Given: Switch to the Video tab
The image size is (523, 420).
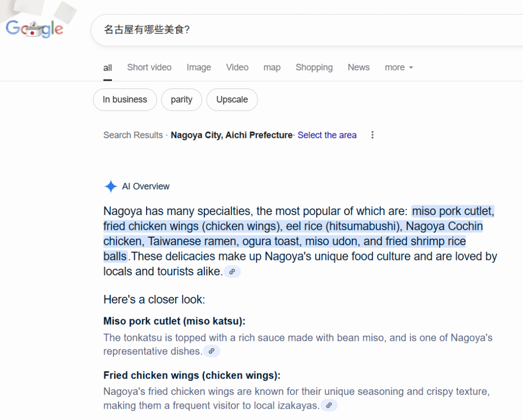Looking at the screenshot, I should coord(237,67).
